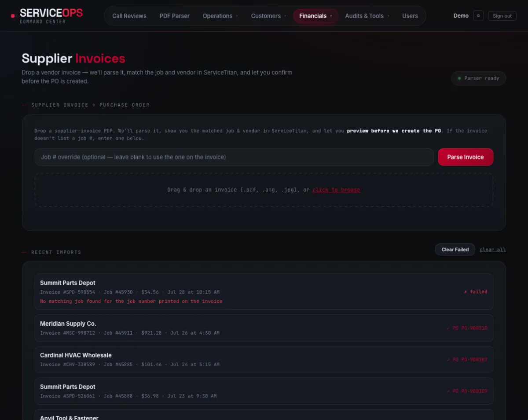This screenshot has width=528, height=420.
Task: Expand the Audits & Tools menu
Action: [367, 16]
